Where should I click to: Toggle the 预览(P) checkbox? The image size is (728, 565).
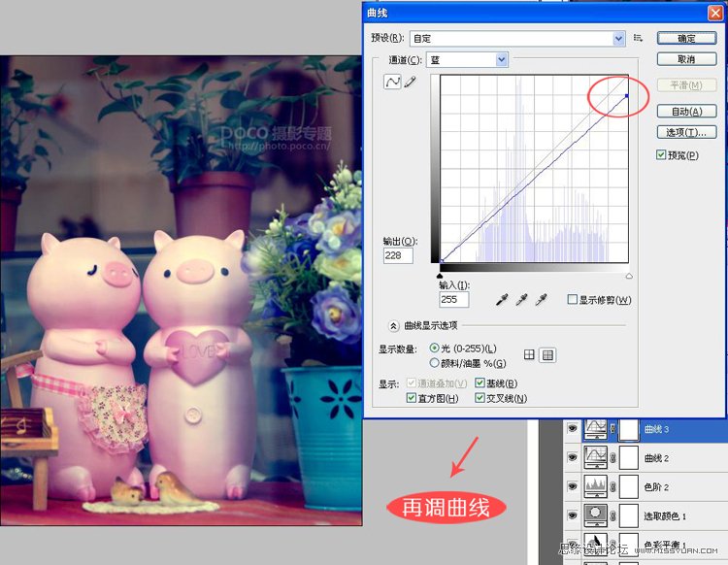661,154
